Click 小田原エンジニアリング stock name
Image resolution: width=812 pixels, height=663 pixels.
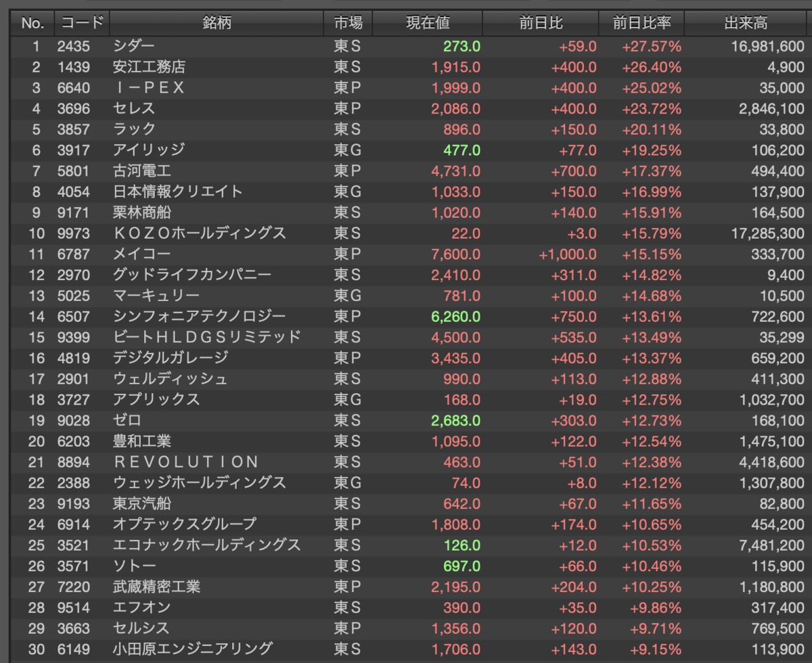(193, 649)
